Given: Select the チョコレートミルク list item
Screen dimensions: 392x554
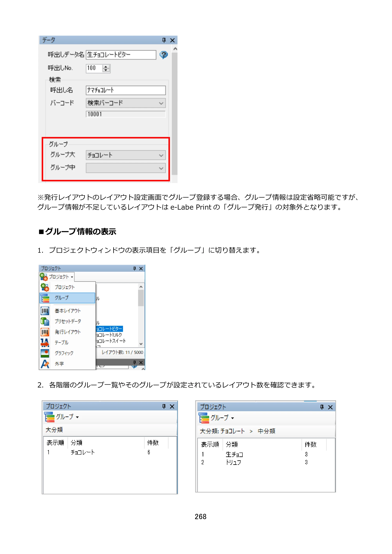Looking at the screenshot, I should tap(109, 335).
